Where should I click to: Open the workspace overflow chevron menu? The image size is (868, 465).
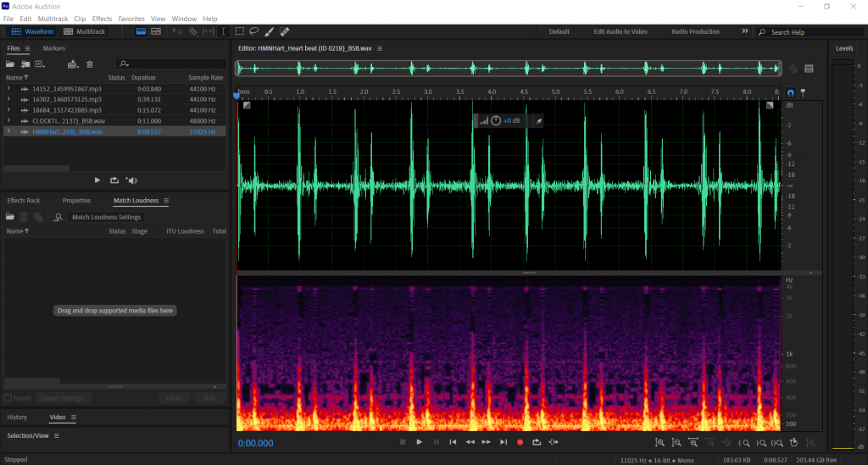coord(745,31)
